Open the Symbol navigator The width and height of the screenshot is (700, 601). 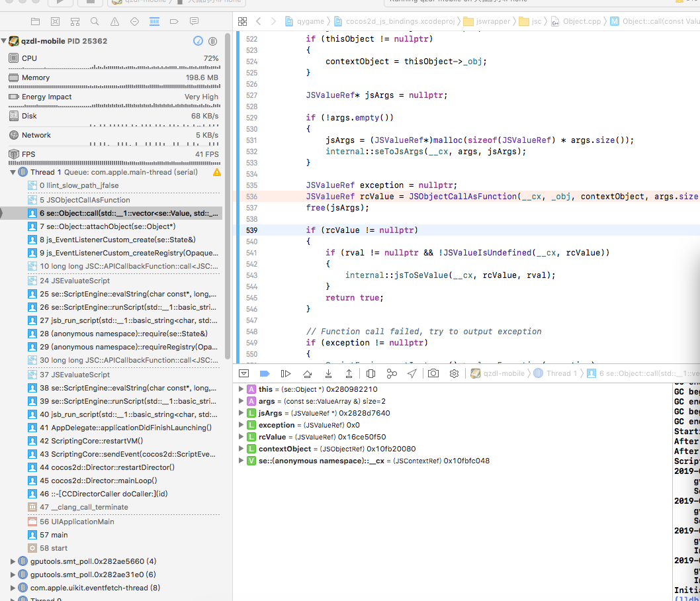point(75,21)
